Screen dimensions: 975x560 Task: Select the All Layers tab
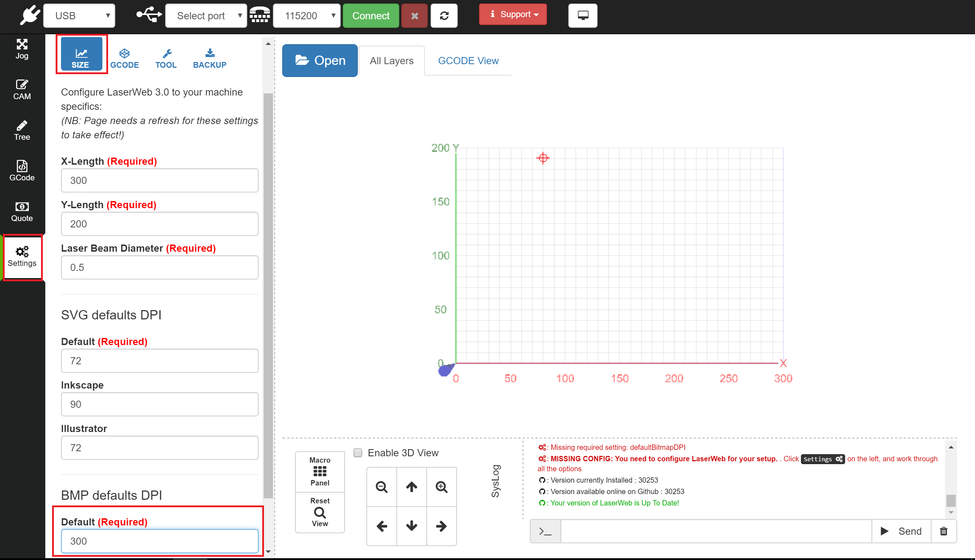coord(391,61)
